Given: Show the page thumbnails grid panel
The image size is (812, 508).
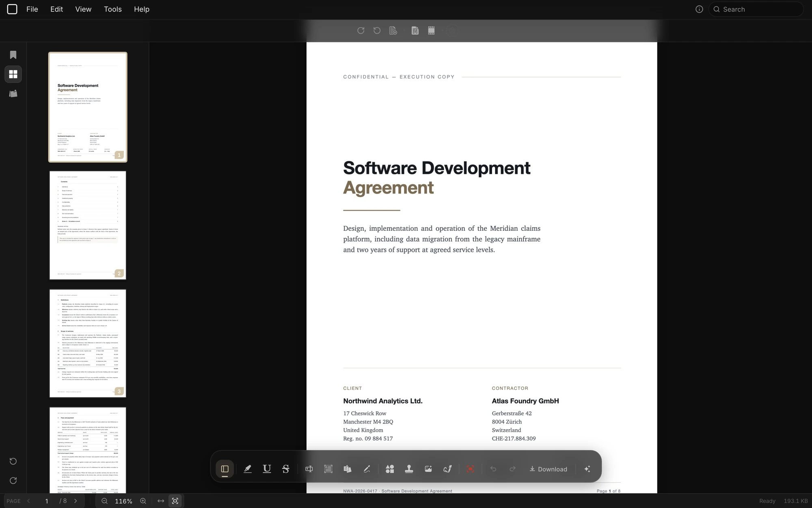Looking at the screenshot, I should point(13,74).
